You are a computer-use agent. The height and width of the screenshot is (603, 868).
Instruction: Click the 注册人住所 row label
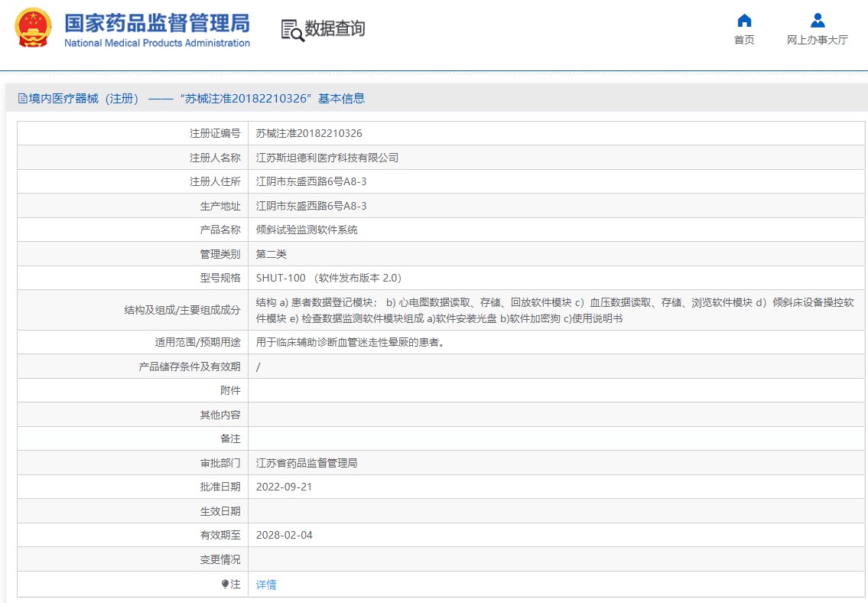point(216,181)
